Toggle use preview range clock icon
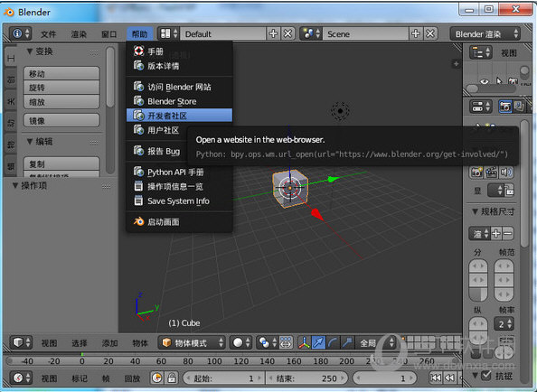Screen dimensions: 537x392 click(157, 378)
